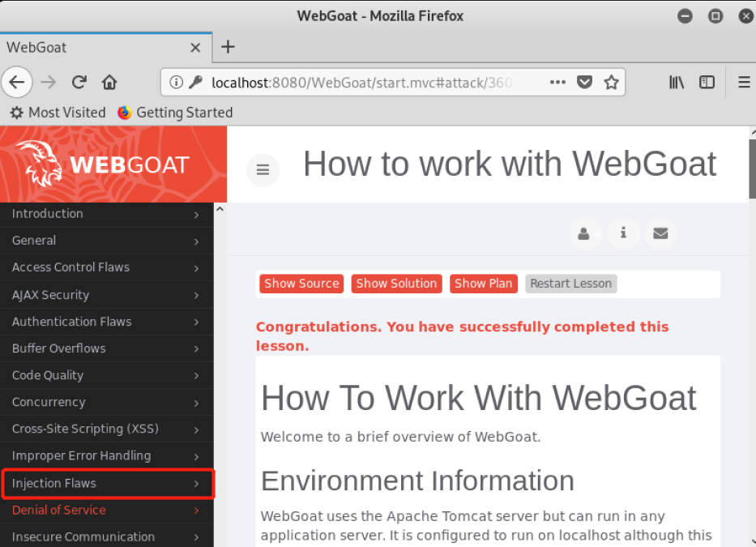
Task: Open the page actions three-dot menu
Action: pos(557,83)
